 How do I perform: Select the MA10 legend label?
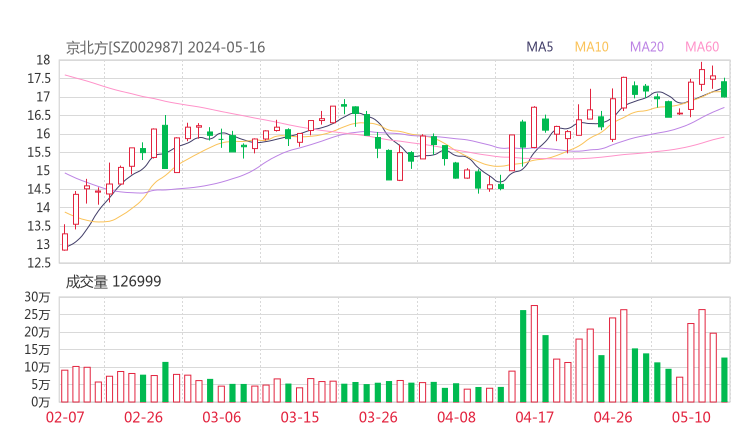(591, 47)
